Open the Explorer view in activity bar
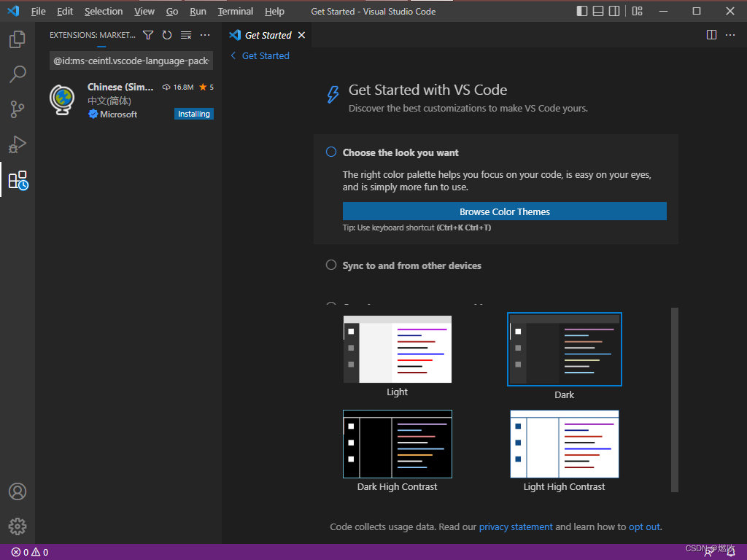The width and height of the screenshot is (747, 560). coord(18,39)
